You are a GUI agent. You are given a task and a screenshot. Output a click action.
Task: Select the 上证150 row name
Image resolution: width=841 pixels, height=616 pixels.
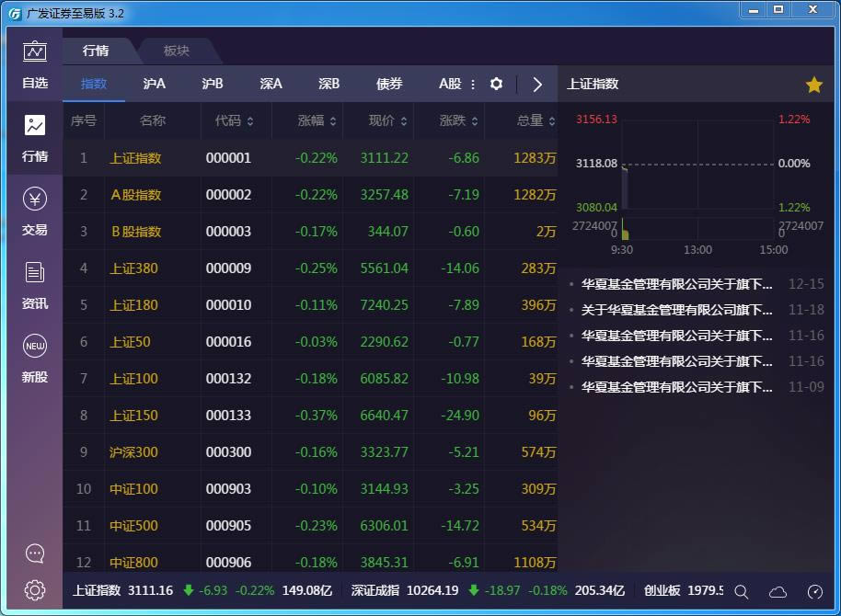(133, 416)
